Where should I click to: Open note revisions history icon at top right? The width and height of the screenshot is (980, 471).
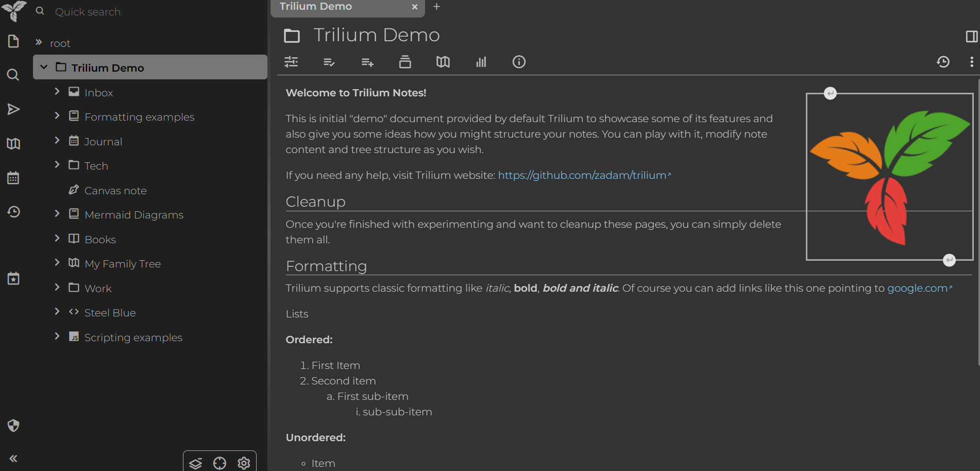(x=943, y=62)
